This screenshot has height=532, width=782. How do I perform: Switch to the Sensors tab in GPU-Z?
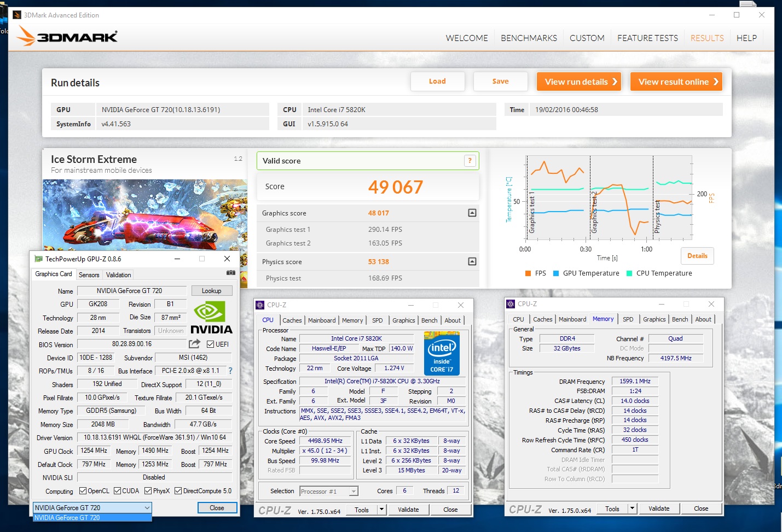pyautogui.click(x=89, y=275)
